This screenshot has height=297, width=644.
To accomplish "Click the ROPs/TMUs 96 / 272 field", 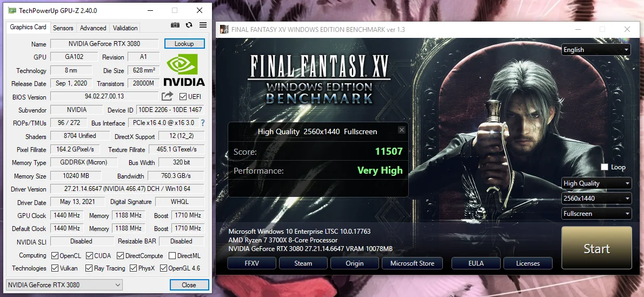I will pyautogui.click(x=69, y=122).
